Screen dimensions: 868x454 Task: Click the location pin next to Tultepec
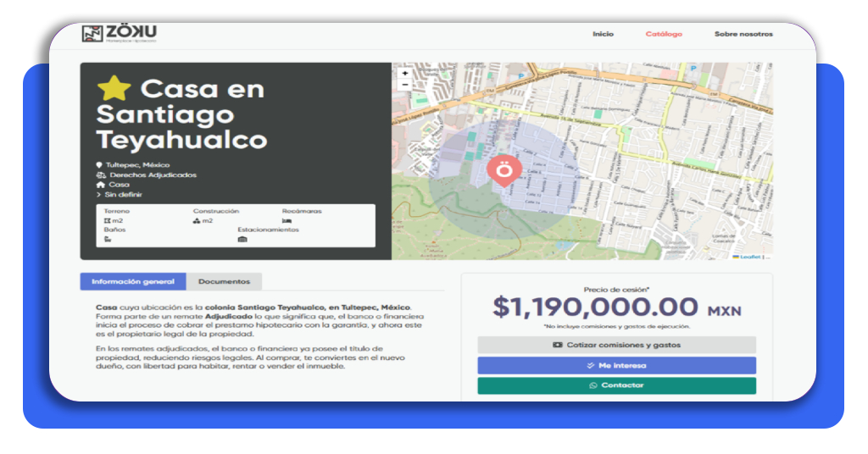pos(99,165)
